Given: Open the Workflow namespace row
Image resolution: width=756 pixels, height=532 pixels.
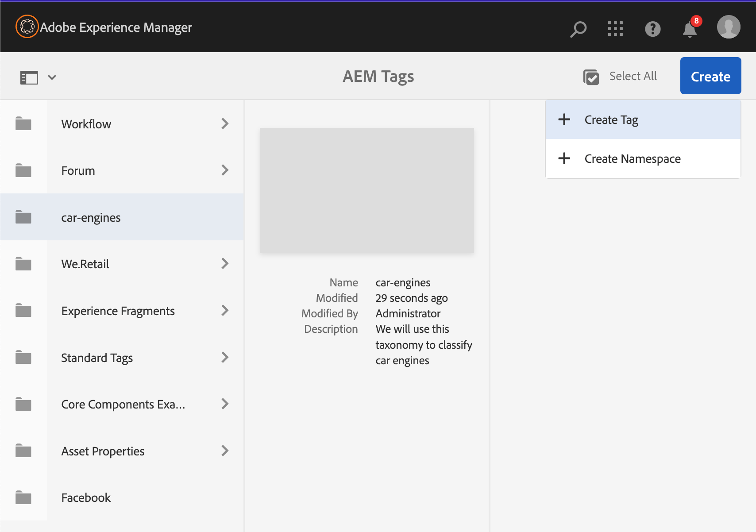Looking at the screenshot, I should [x=122, y=123].
